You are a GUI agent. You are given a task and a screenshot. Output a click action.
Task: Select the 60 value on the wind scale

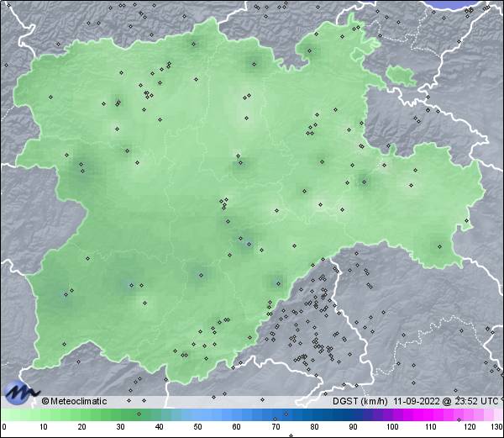[237, 427]
